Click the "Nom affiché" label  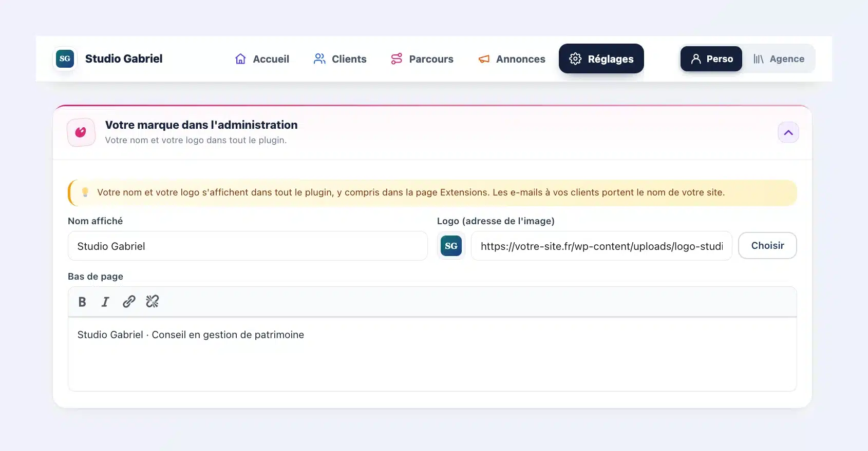coord(96,221)
